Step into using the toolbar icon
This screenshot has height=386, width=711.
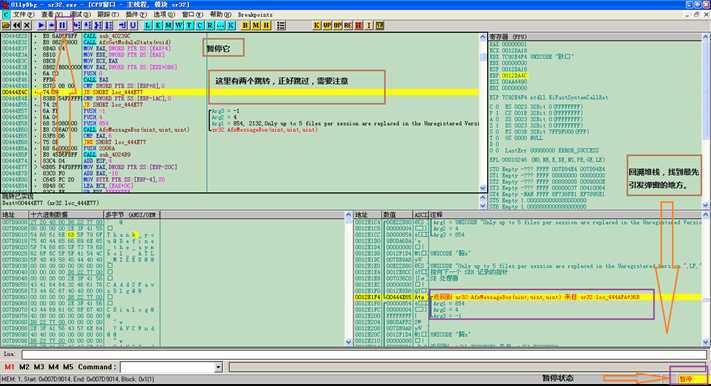(77, 25)
